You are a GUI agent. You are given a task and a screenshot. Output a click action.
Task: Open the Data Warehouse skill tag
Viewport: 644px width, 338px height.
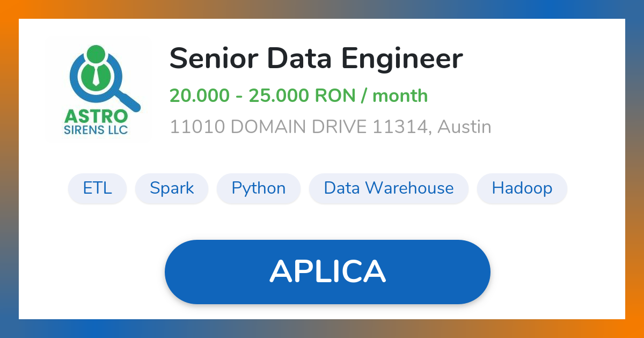[x=389, y=188]
